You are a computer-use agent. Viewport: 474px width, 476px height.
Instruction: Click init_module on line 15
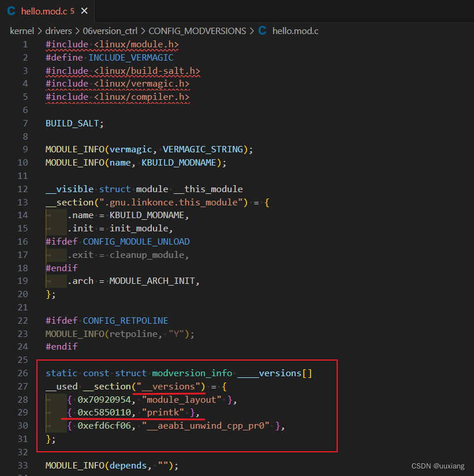[139, 228]
